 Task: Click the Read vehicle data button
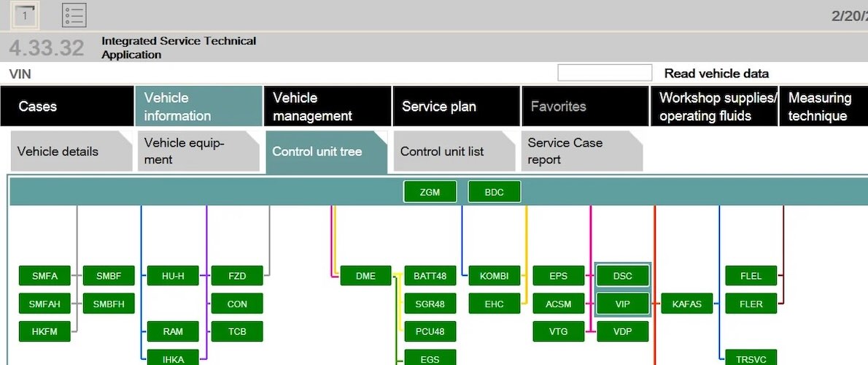(716, 73)
